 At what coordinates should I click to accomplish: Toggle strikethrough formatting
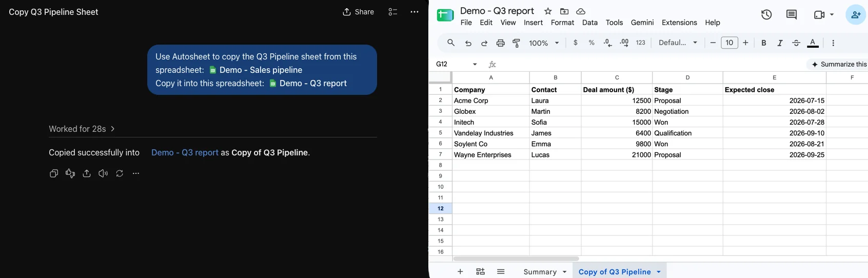pos(796,43)
